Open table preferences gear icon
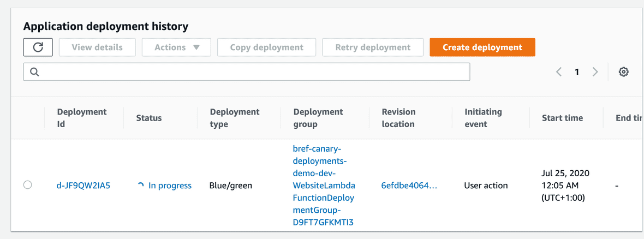Screen dimensions: 644x239 (623, 72)
